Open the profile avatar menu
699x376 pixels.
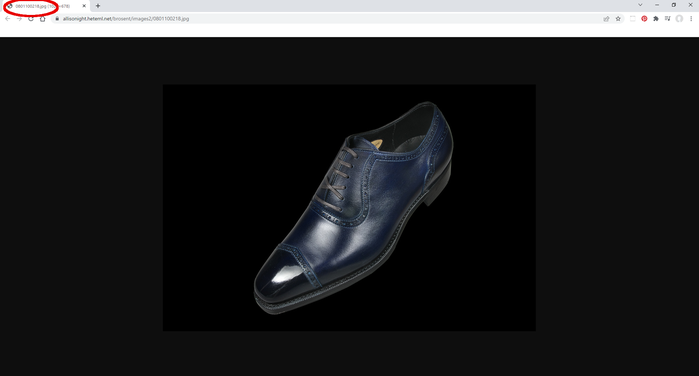click(x=679, y=19)
